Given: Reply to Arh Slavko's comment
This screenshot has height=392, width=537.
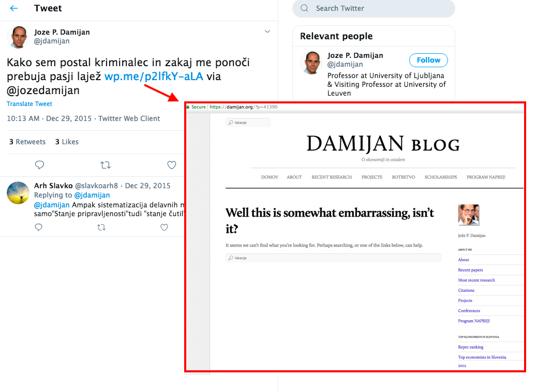Looking at the screenshot, I should click(39, 227).
